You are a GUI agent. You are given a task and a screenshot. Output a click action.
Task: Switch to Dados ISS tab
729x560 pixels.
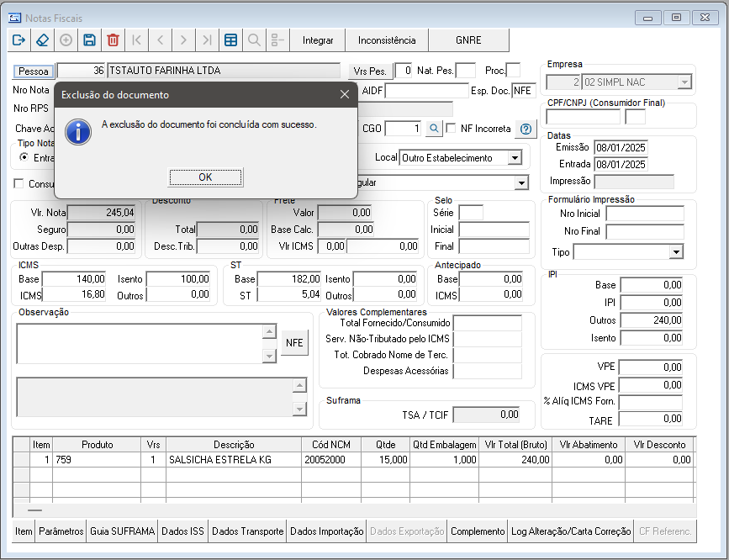tap(182, 531)
